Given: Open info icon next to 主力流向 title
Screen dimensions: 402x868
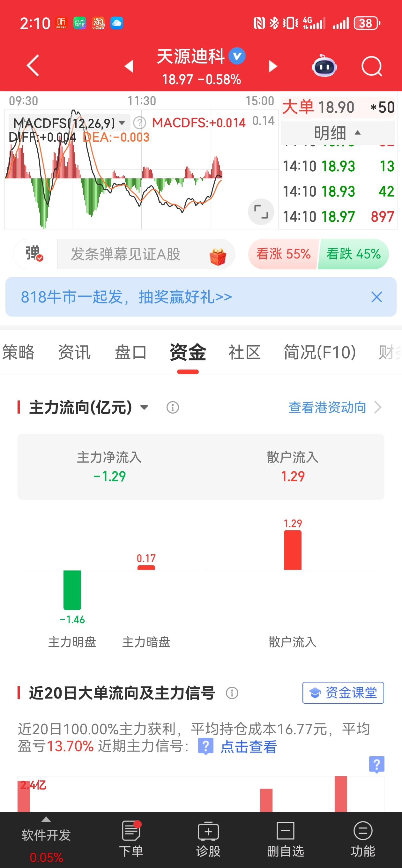Looking at the screenshot, I should [x=173, y=408].
